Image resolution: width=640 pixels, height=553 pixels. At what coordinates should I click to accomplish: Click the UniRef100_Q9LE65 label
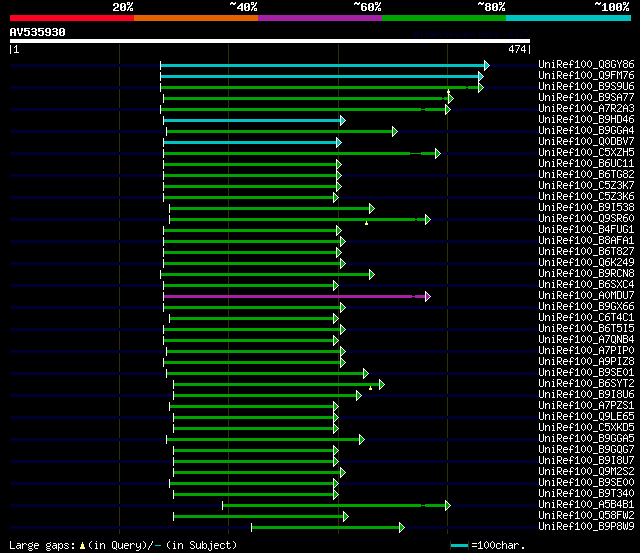coord(586,417)
